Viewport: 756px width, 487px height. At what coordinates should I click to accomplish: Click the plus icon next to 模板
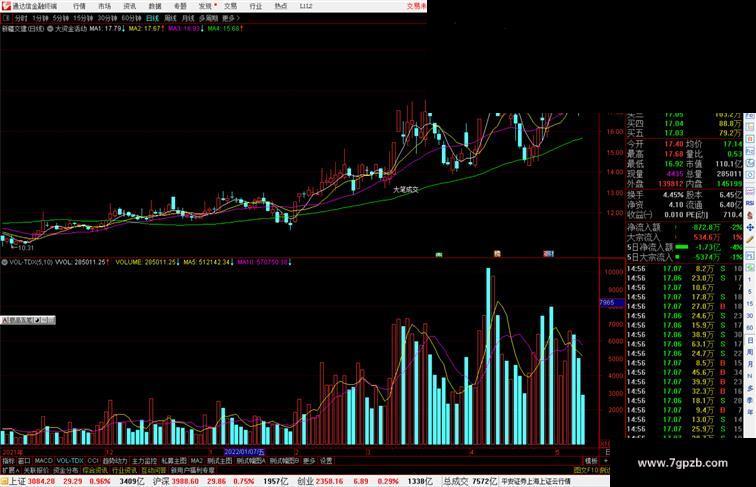(605, 461)
